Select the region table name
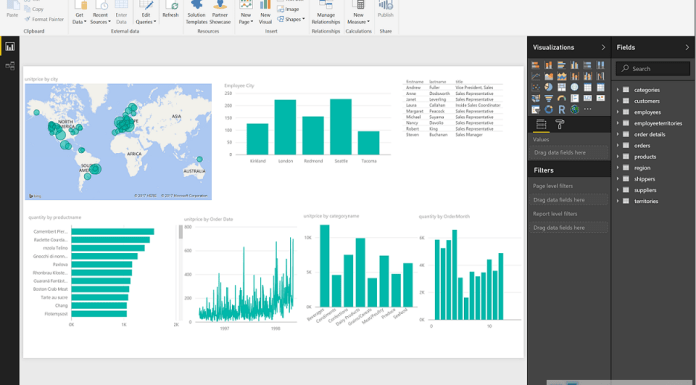Screen dimensions: 696x385 (x=642, y=168)
